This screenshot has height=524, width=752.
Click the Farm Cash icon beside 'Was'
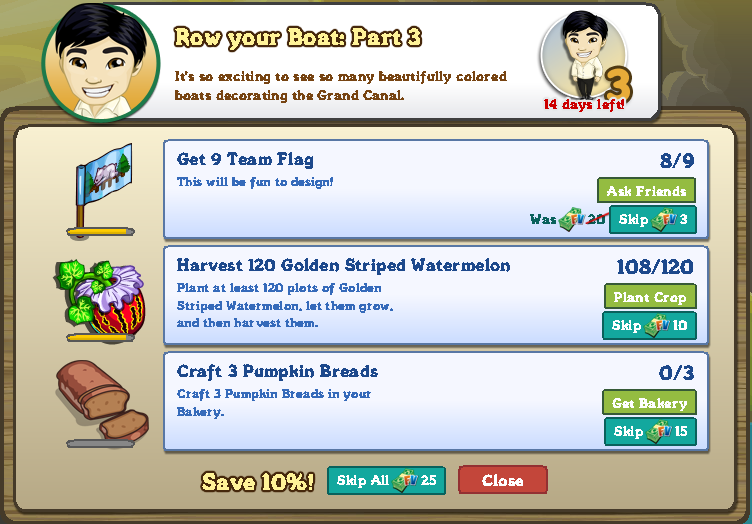click(572, 219)
